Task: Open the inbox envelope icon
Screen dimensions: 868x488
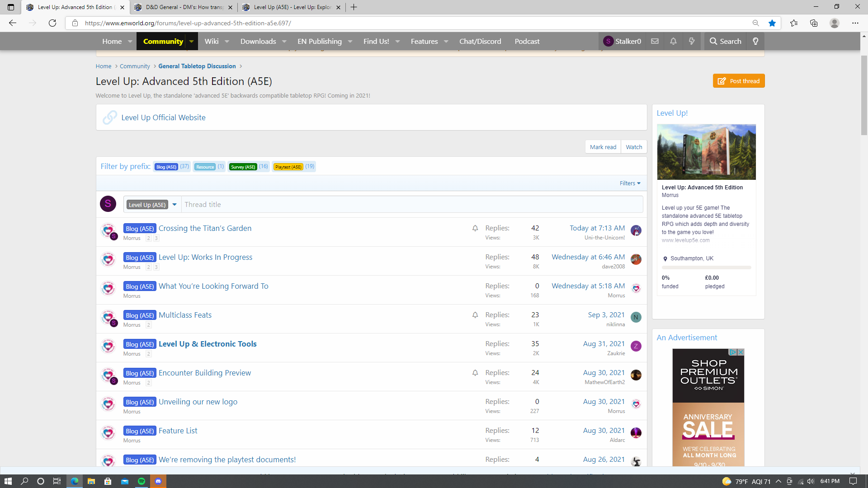Action: tap(655, 41)
